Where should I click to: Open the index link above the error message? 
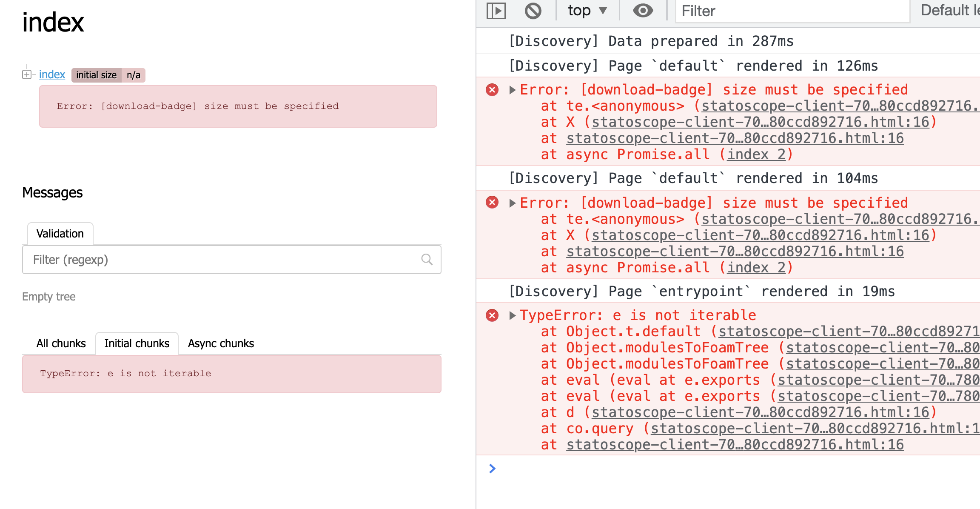51,74
